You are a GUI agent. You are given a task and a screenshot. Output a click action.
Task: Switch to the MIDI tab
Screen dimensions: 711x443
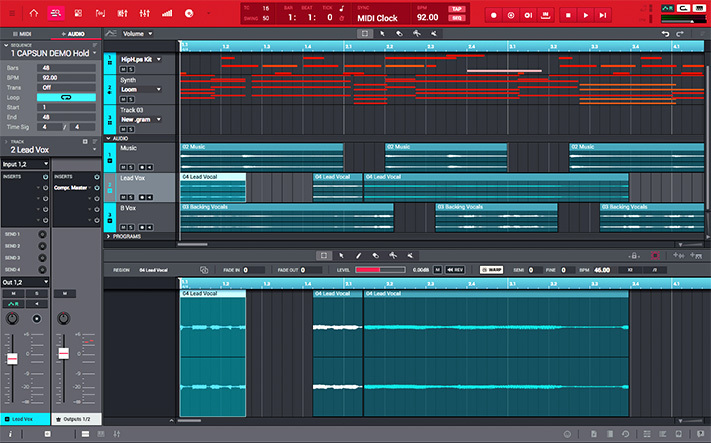click(x=22, y=33)
